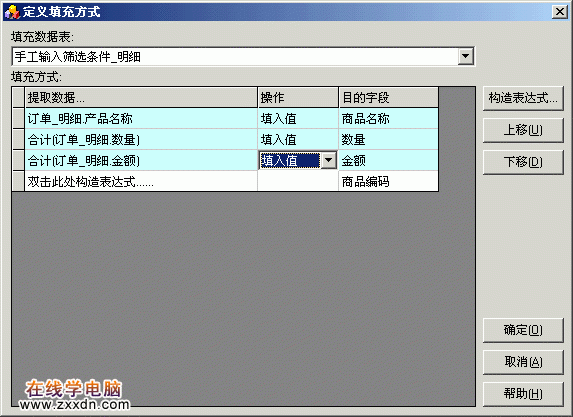Click the 构造表达式... button

[523, 98]
